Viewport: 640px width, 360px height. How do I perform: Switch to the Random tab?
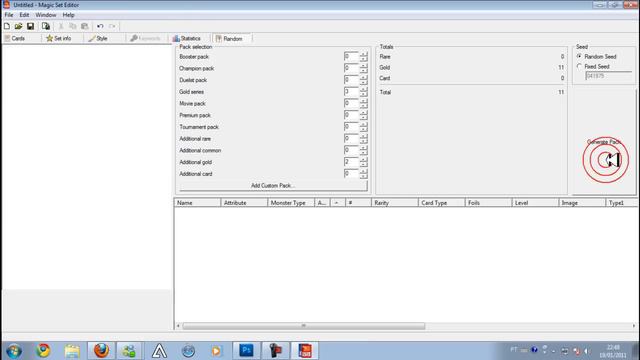pyautogui.click(x=232, y=38)
